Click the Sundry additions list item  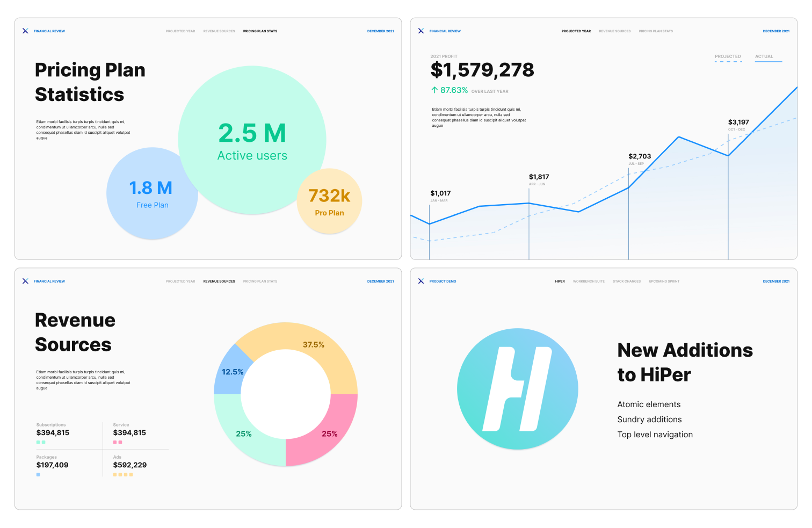coord(649,419)
